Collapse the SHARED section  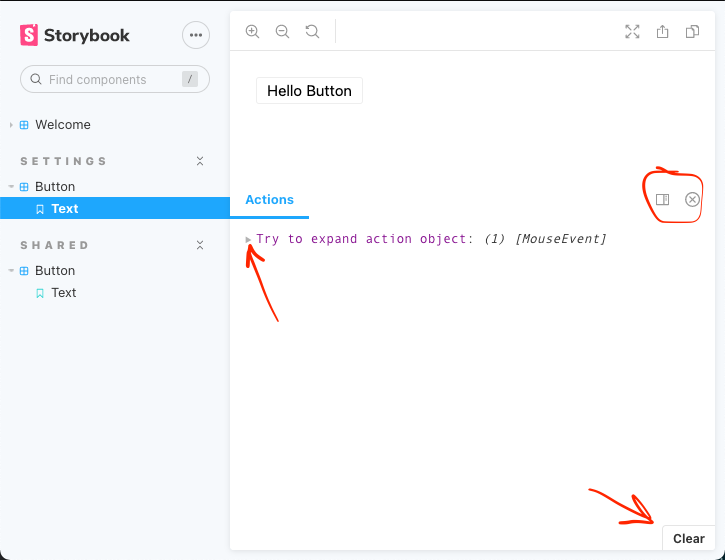click(200, 245)
